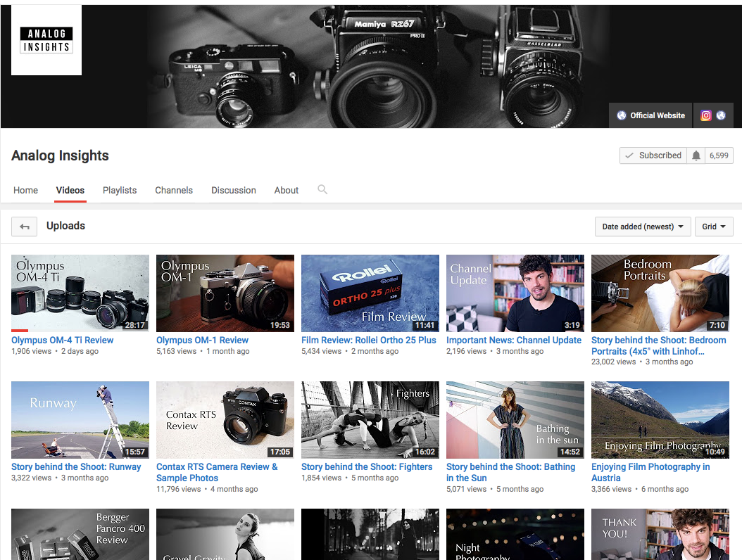Screen dimensions: 742x560
Task: Click the Bathing in the sun thumbnail
Action: pyautogui.click(x=515, y=420)
